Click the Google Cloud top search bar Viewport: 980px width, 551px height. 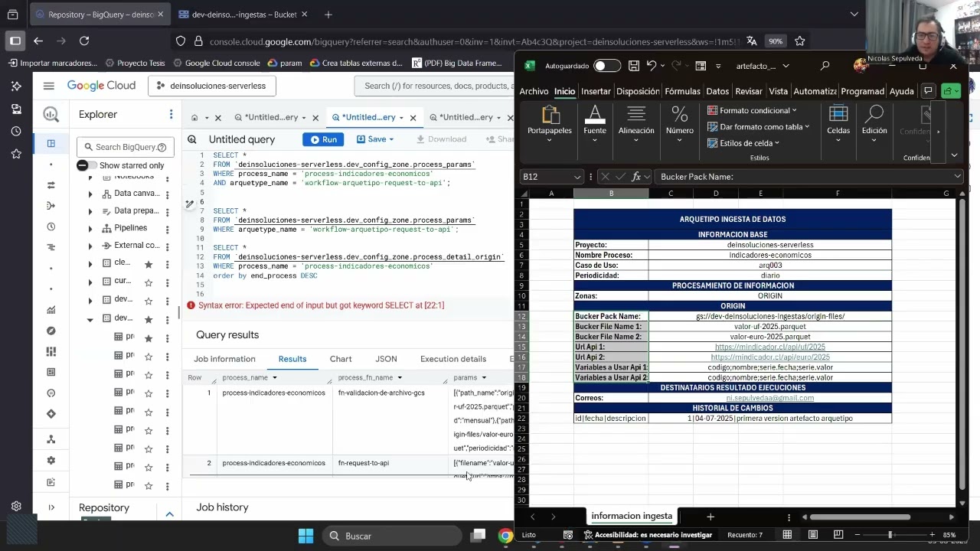coord(434,86)
